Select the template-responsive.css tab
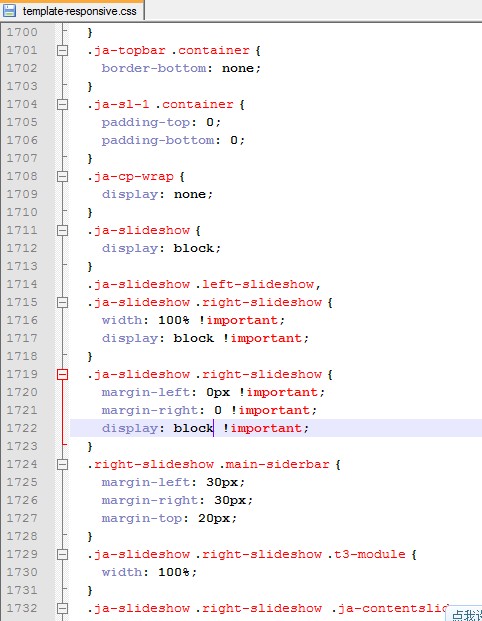Viewport: 482px width, 621px height. 72,10
